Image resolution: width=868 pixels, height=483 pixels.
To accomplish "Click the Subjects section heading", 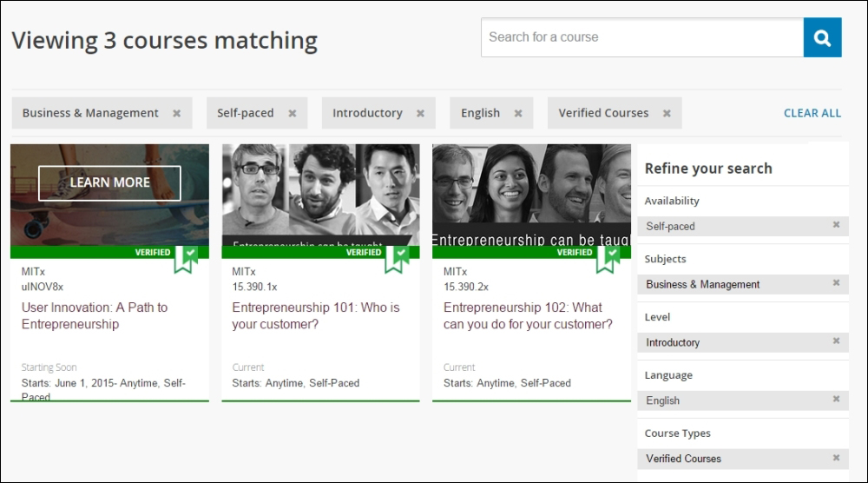I will tap(665, 259).
